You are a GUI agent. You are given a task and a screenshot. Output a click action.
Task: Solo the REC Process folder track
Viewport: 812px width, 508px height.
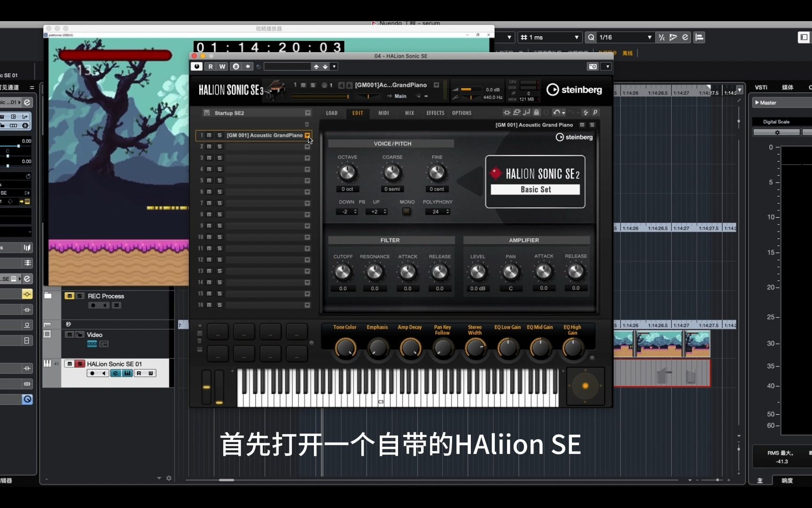[79, 296]
